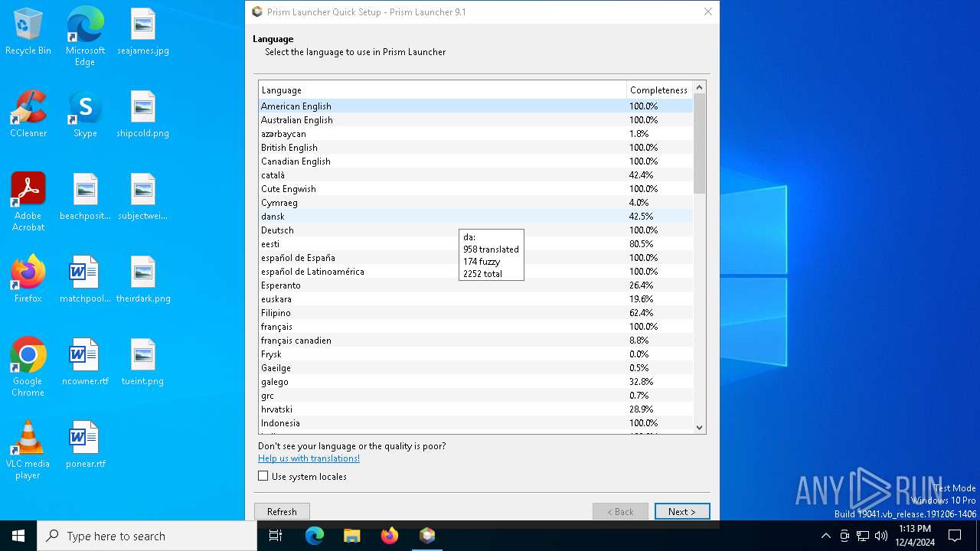Enable Use system locales checkbox
The width and height of the screenshot is (980, 551).
(x=263, y=476)
